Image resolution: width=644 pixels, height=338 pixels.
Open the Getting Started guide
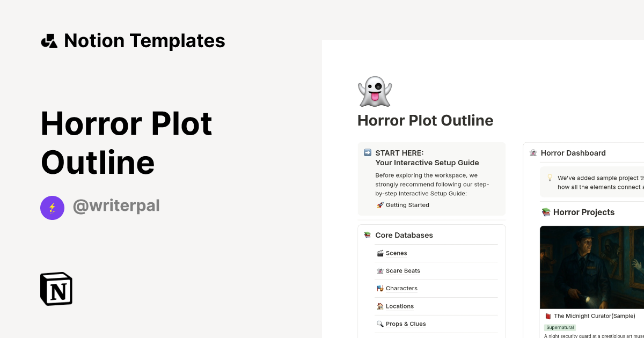407,204
